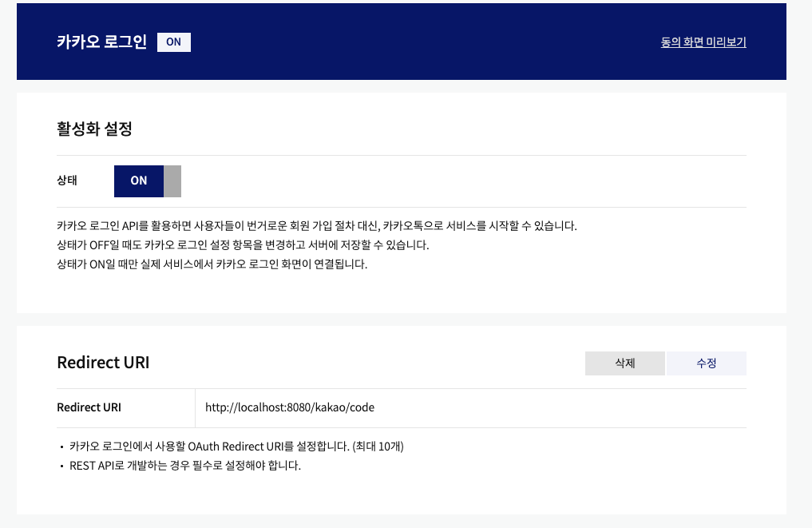Click the 수정 button for Redirect URI
Image resolution: width=812 pixels, height=528 pixels.
coord(707,363)
